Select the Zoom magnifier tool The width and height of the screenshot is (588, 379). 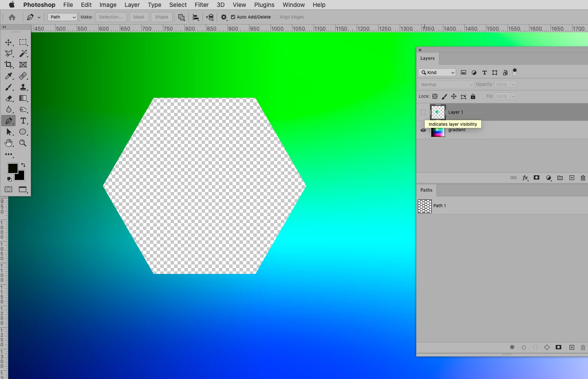pos(23,143)
